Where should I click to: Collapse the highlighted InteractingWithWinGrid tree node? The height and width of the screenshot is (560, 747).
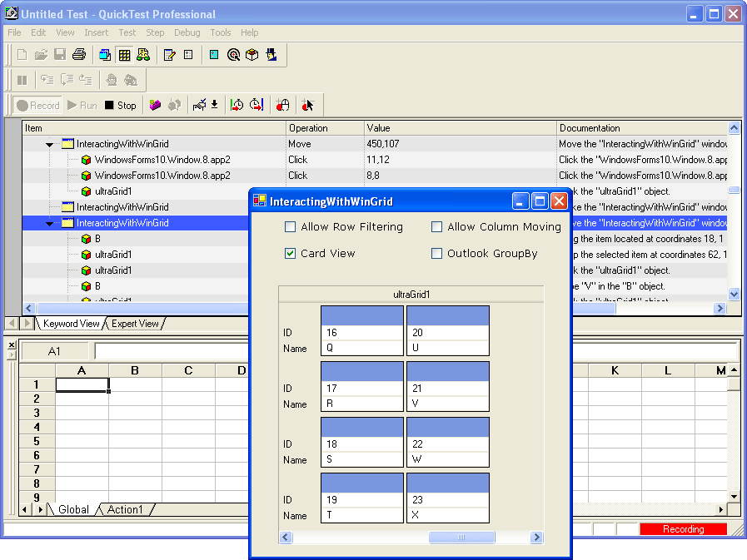pyautogui.click(x=49, y=223)
